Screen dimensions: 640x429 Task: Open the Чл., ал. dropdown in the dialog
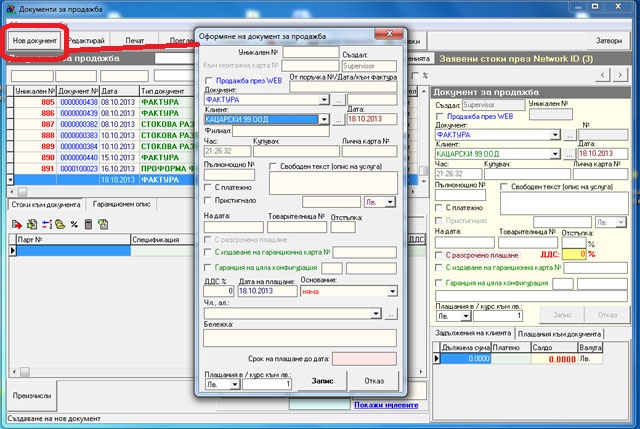[x=376, y=314]
